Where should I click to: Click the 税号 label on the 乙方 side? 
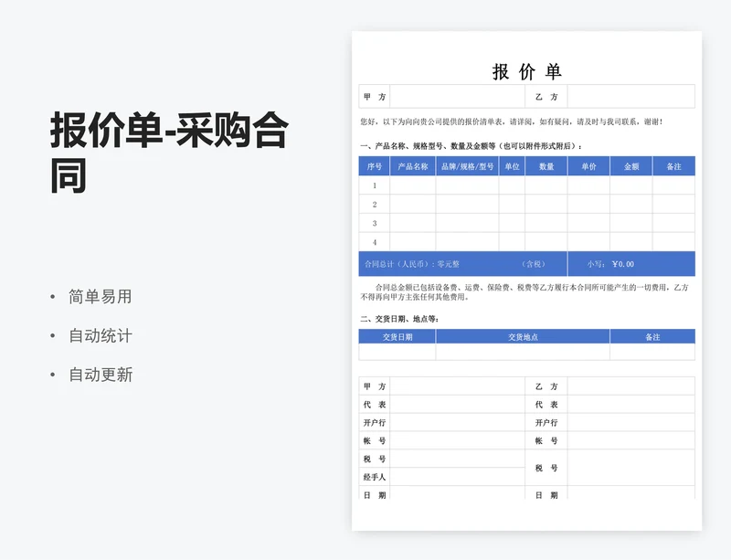click(546, 468)
